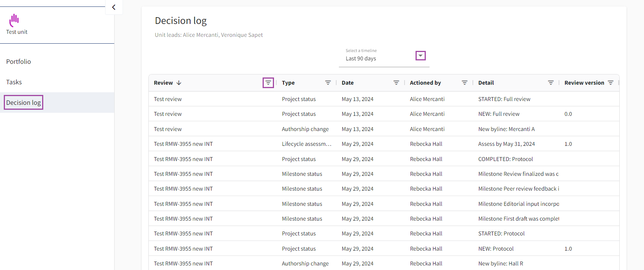Select the first Test review row

tap(168, 99)
